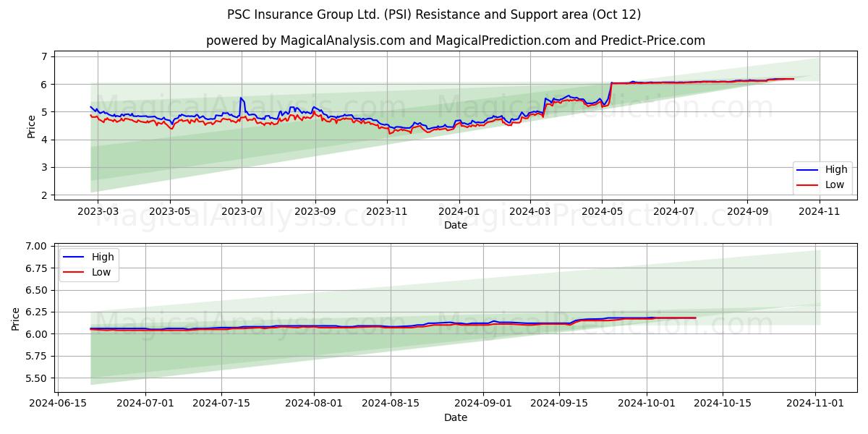Click the '2024-05' x-axis tick label

pyautogui.click(x=602, y=210)
